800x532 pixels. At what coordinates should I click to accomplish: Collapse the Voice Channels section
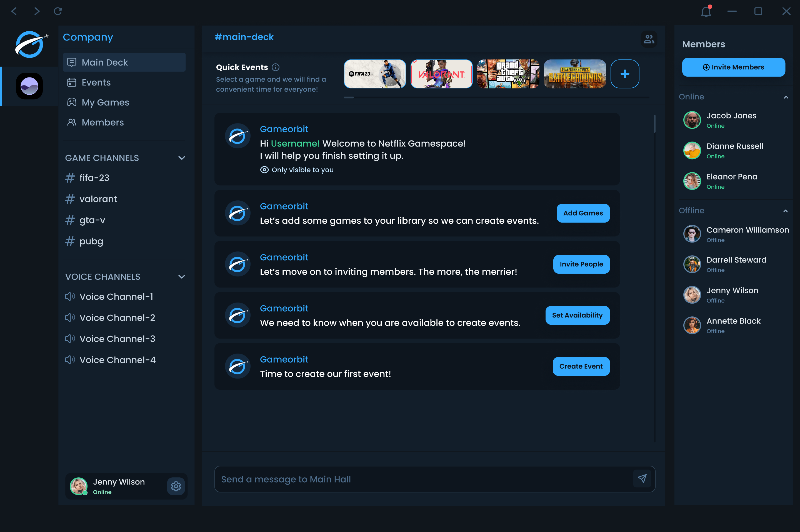click(x=182, y=276)
